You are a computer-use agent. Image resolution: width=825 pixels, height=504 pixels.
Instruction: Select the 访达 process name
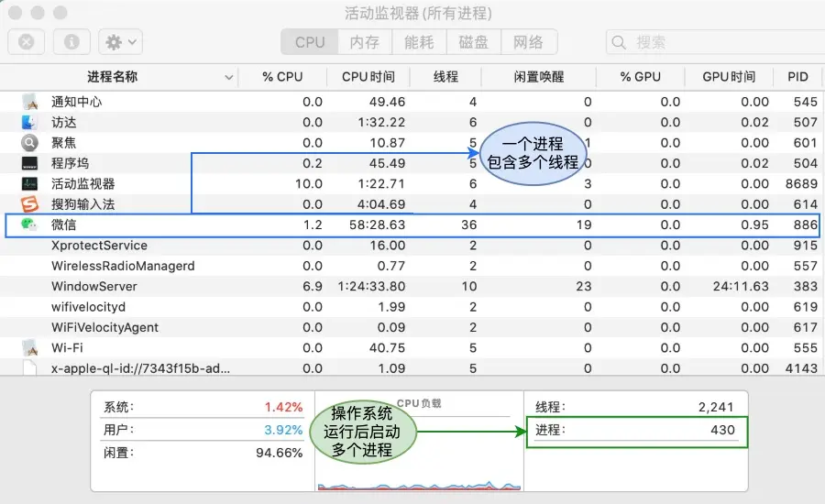(63, 122)
